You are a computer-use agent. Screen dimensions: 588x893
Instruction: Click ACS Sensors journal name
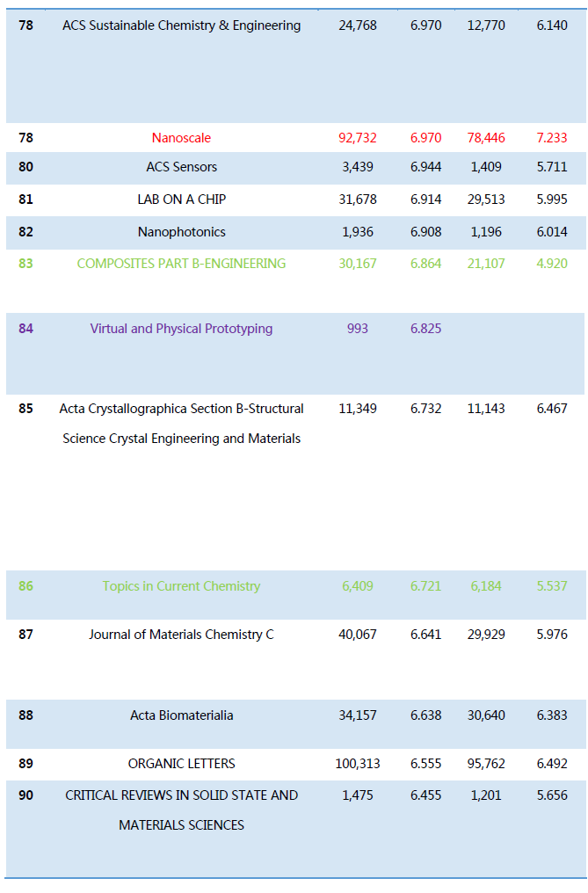(x=181, y=167)
